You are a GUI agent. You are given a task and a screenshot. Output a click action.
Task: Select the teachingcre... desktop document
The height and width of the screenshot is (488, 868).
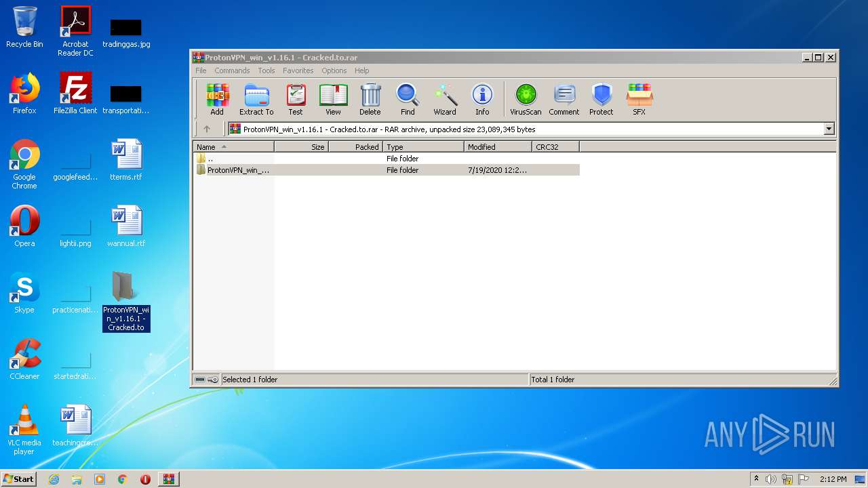tap(75, 426)
